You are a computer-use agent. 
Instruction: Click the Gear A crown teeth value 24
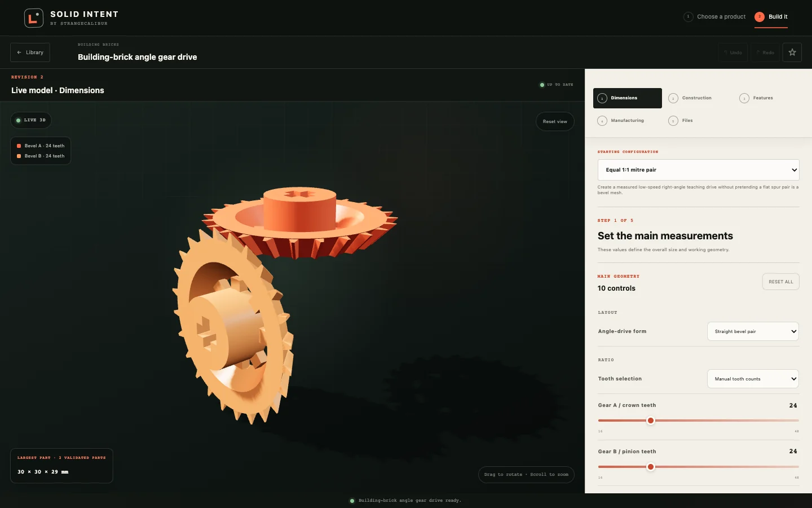pyautogui.click(x=793, y=405)
